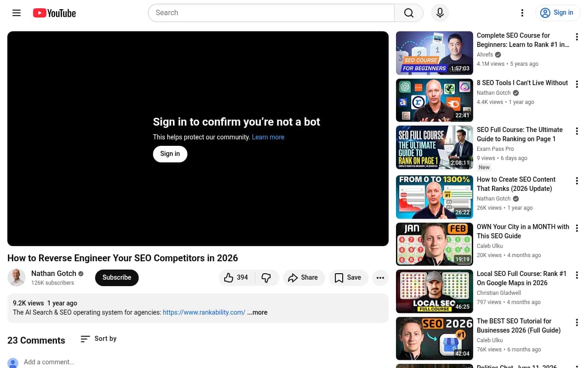Open menu for 8 SEO Tools video

(x=577, y=84)
